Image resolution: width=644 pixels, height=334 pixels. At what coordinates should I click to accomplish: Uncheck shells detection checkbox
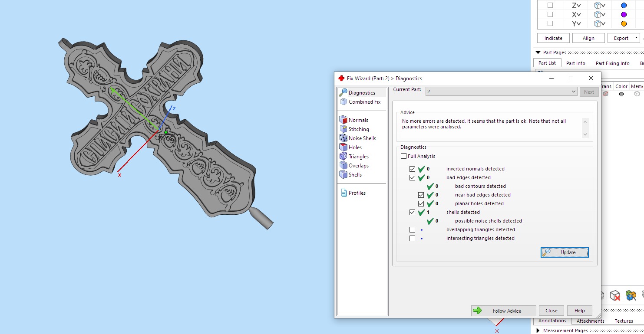pyautogui.click(x=413, y=212)
